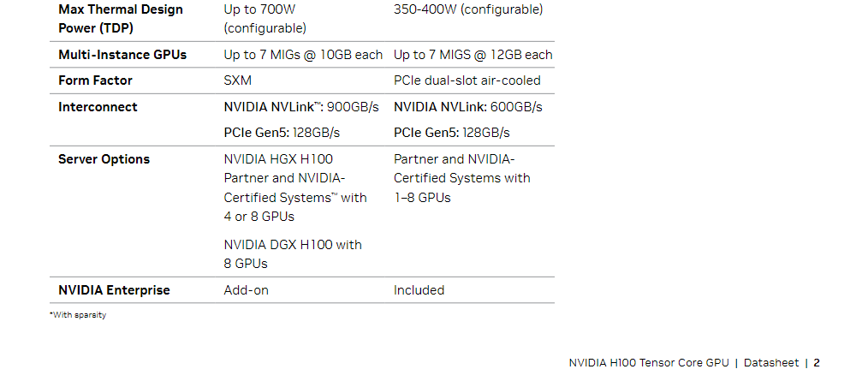
Task: Select the "NVIDIA NVLink: 600GB/s" entry
Action: [x=467, y=107]
